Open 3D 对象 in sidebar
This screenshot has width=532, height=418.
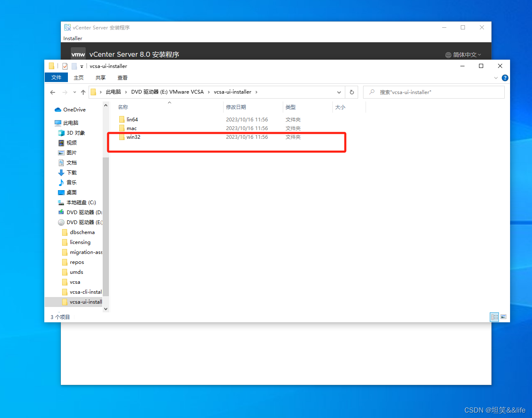[x=75, y=133]
